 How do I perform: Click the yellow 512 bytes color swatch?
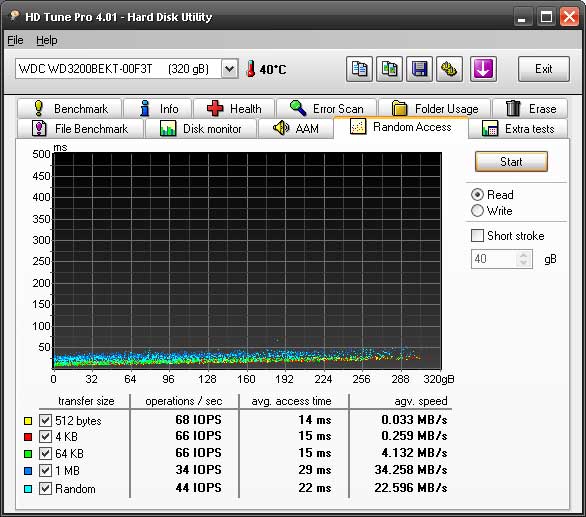coord(28,421)
